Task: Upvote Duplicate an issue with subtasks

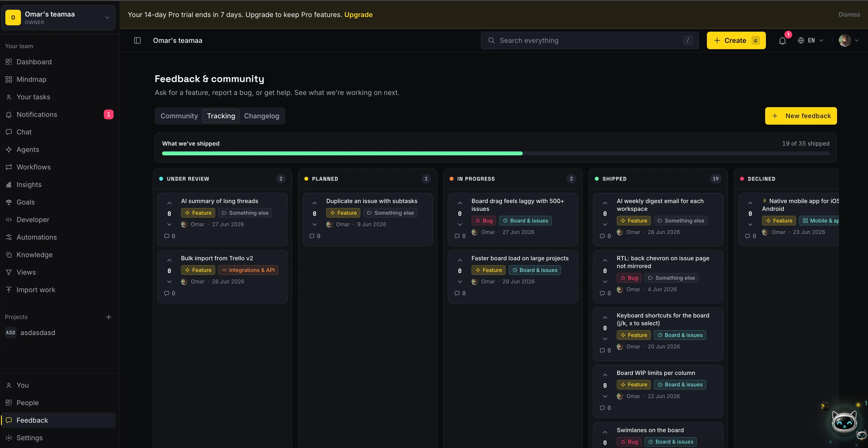Action: pyautogui.click(x=314, y=203)
